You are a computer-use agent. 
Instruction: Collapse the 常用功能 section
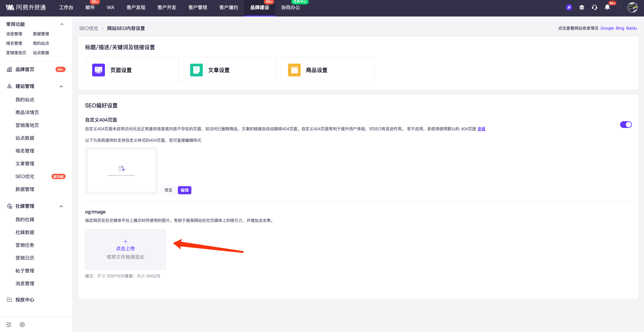tap(62, 24)
